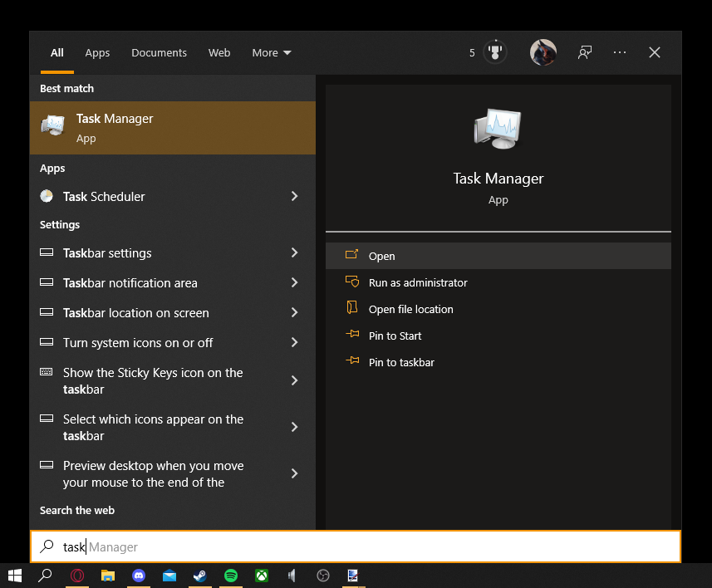
Task: Click the Pin to Start pin icon
Action: coord(352,334)
